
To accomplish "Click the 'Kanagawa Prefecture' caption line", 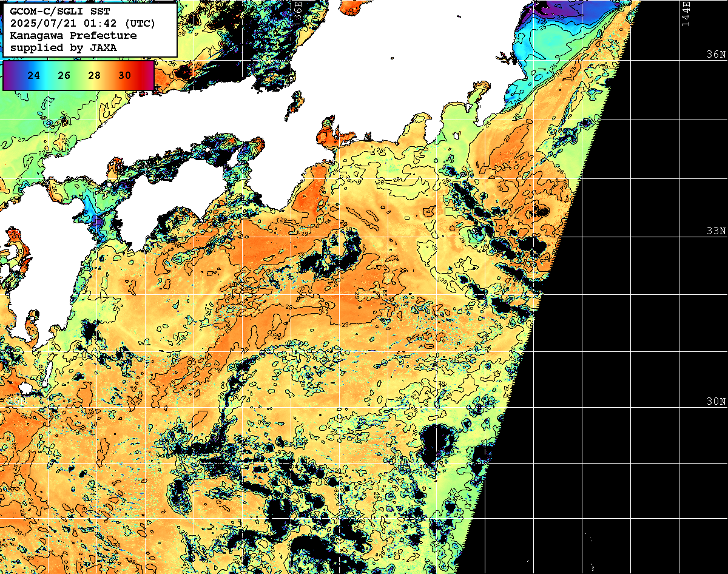I will point(73,35).
